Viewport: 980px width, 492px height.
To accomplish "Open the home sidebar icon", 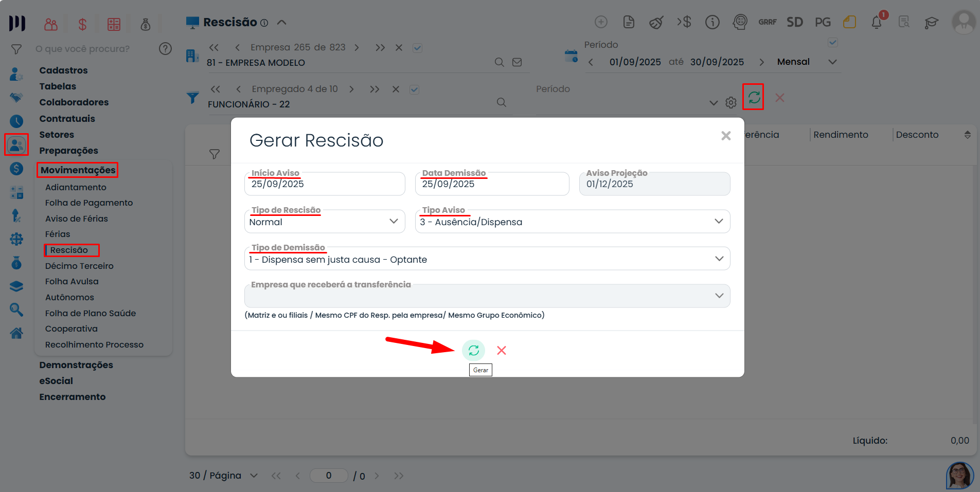I will (x=16, y=333).
